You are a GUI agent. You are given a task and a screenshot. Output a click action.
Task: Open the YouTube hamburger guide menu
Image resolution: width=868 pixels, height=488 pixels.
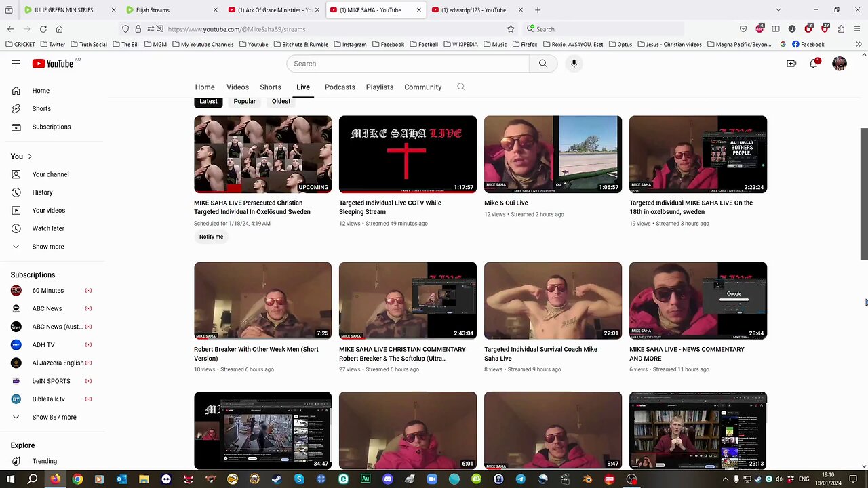point(16,64)
